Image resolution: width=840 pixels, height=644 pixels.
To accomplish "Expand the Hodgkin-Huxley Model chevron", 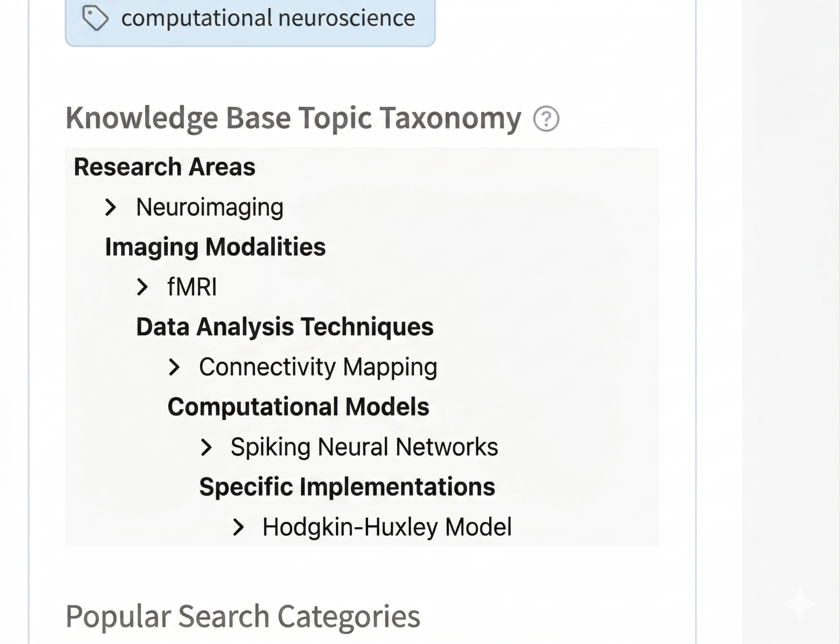I will pos(238,527).
